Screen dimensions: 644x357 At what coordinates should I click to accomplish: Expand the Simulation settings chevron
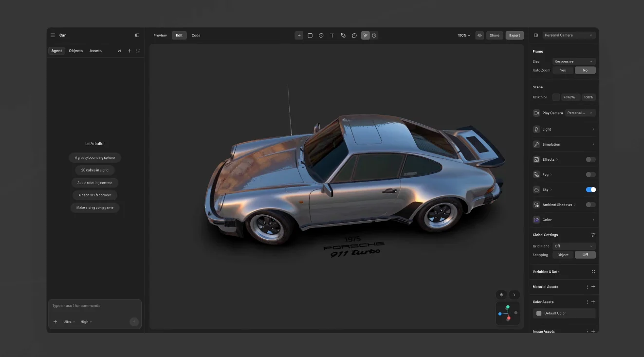593,144
